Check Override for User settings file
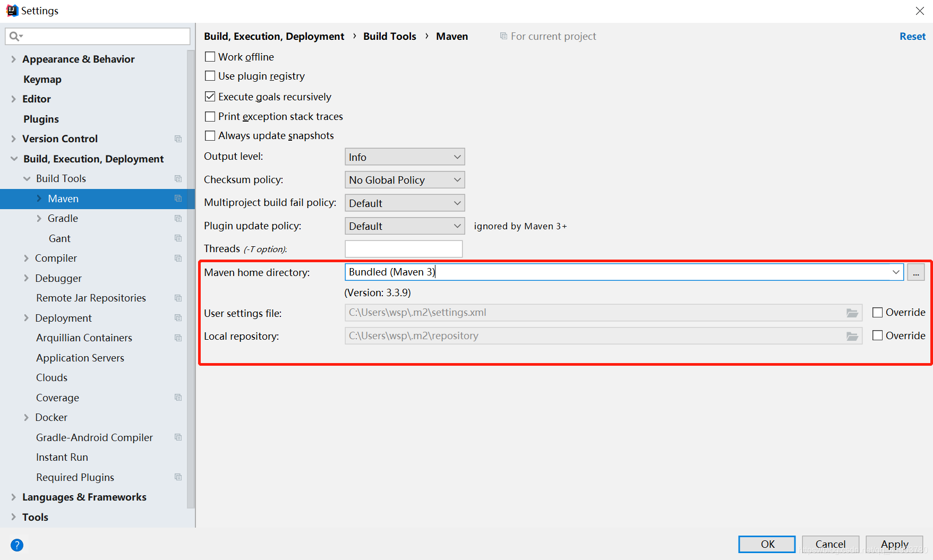Screen dimensions: 933x560 (x=878, y=313)
